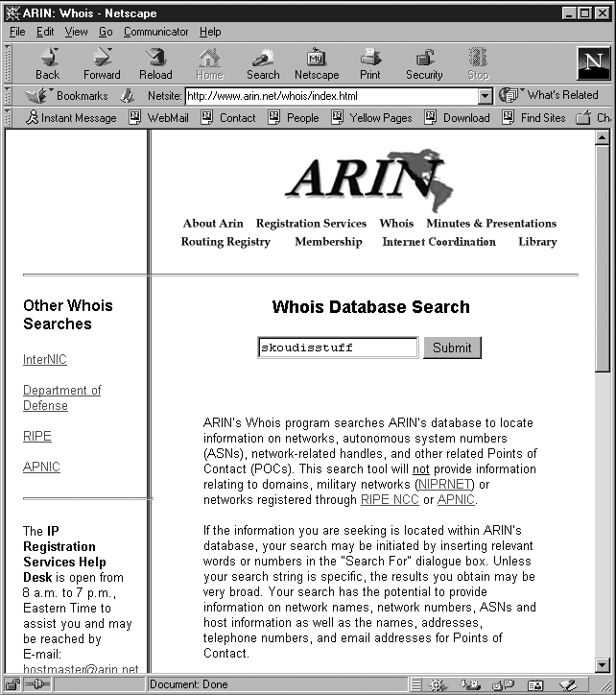The height and width of the screenshot is (695, 616).
Task: Open Composer from component bar
Action: click(568, 685)
